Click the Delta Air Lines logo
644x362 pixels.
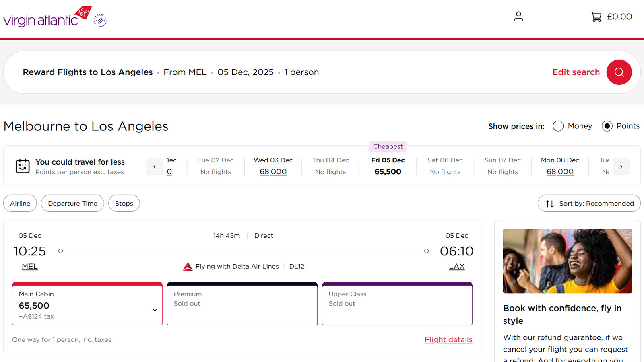(188, 267)
